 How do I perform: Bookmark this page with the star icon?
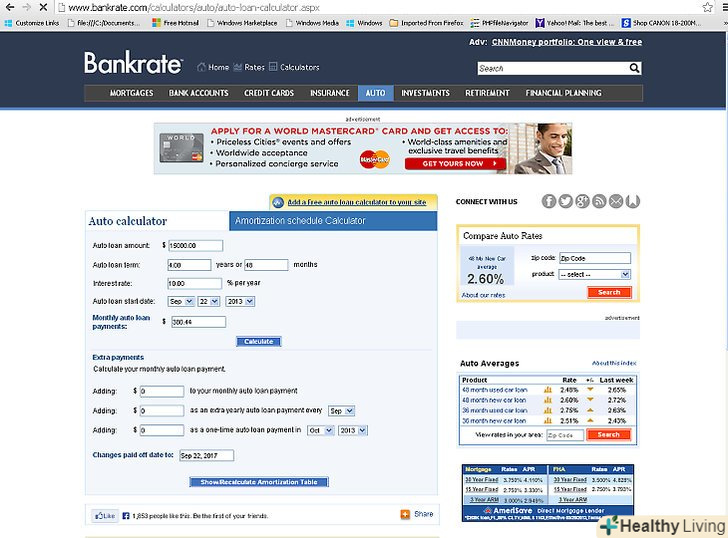tap(707, 7)
